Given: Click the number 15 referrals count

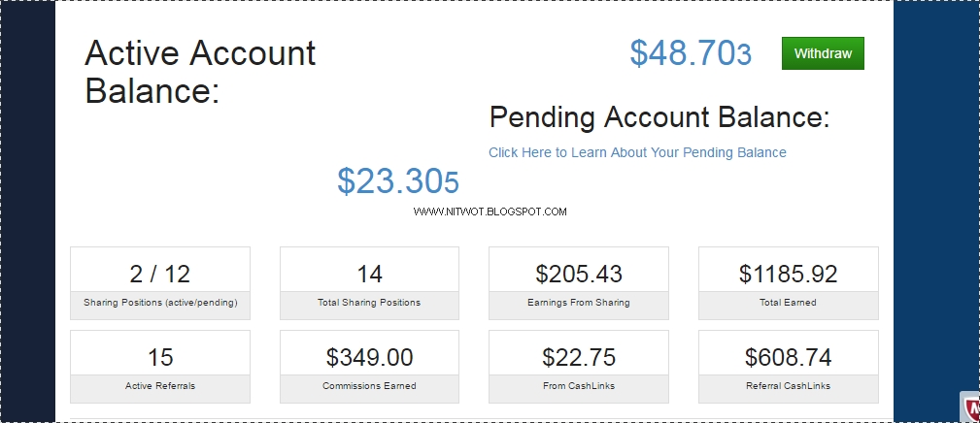Looking at the screenshot, I should coord(160,357).
